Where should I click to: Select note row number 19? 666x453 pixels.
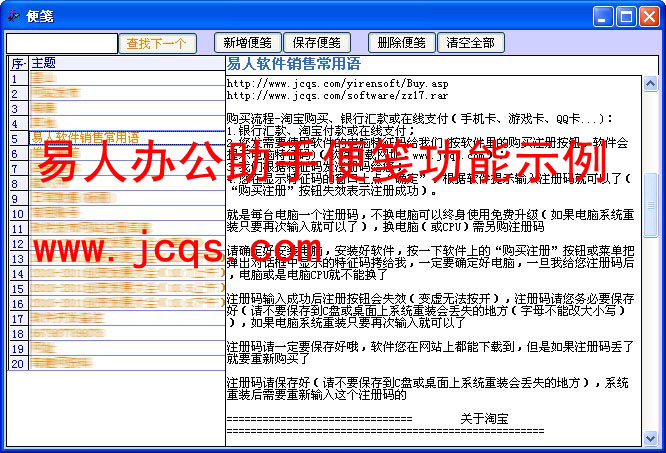(x=117, y=349)
